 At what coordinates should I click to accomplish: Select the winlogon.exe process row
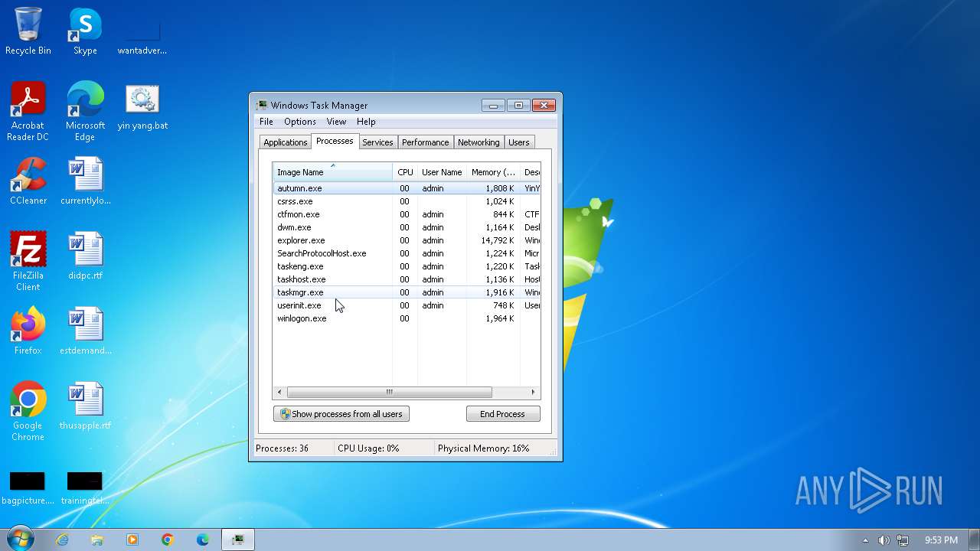coord(407,318)
